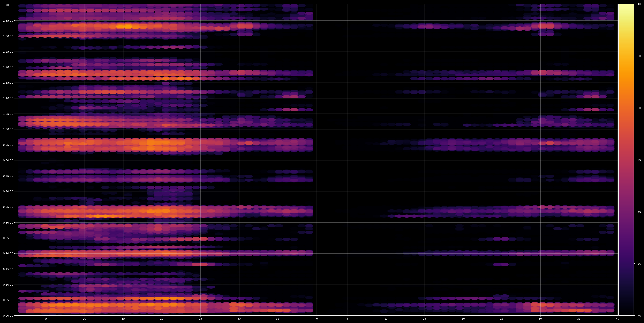Click the inferno gradient colorbar
Viewport: 644px width, 323px height.
pyautogui.click(x=626, y=160)
